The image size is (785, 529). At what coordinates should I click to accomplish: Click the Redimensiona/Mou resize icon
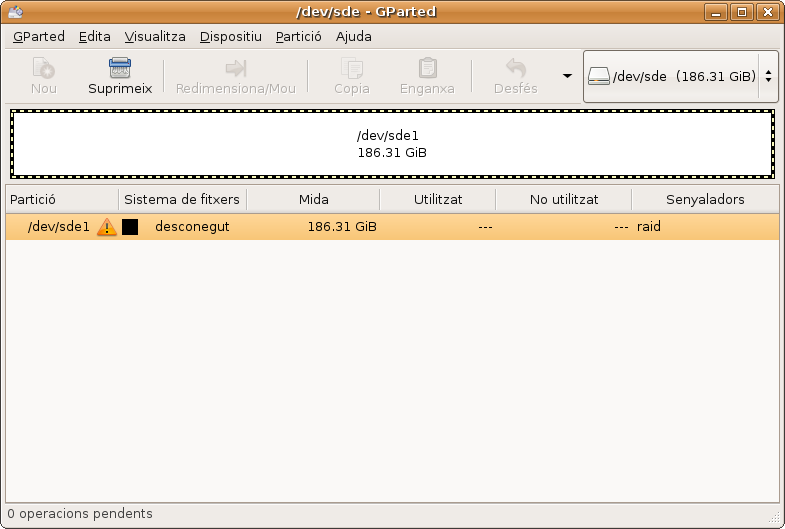click(235, 69)
